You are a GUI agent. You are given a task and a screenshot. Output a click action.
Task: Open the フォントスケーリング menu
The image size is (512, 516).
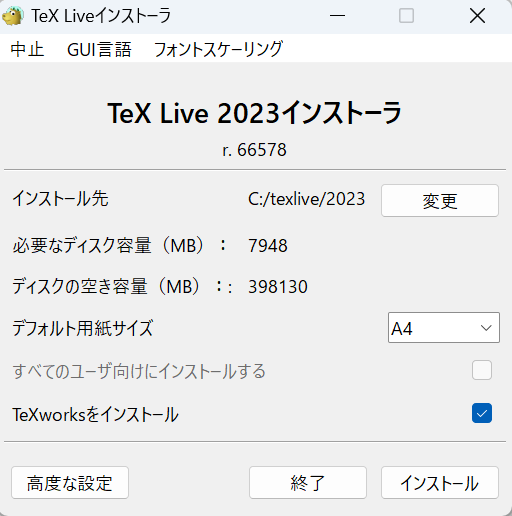click(218, 49)
